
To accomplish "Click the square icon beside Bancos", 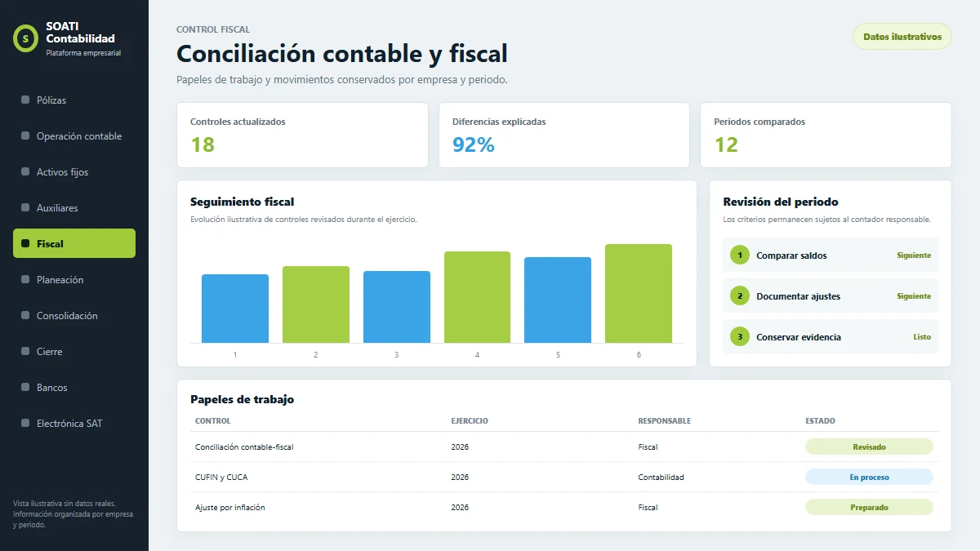I will point(25,387).
